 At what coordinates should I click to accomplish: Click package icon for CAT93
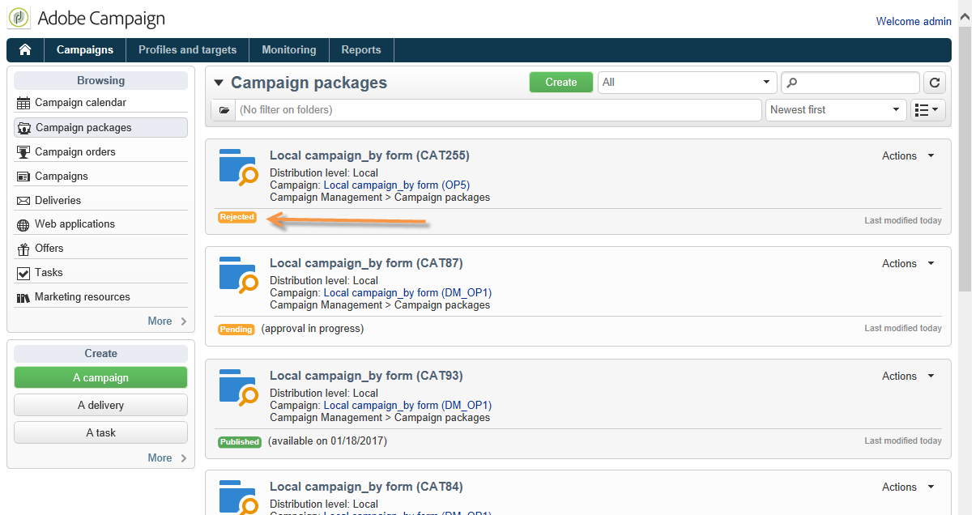coord(239,388)
